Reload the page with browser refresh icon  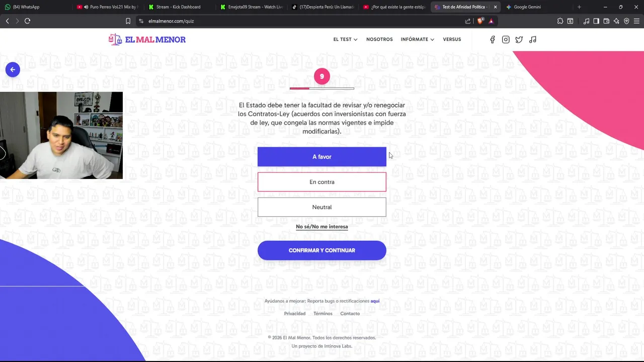(27, 21)
